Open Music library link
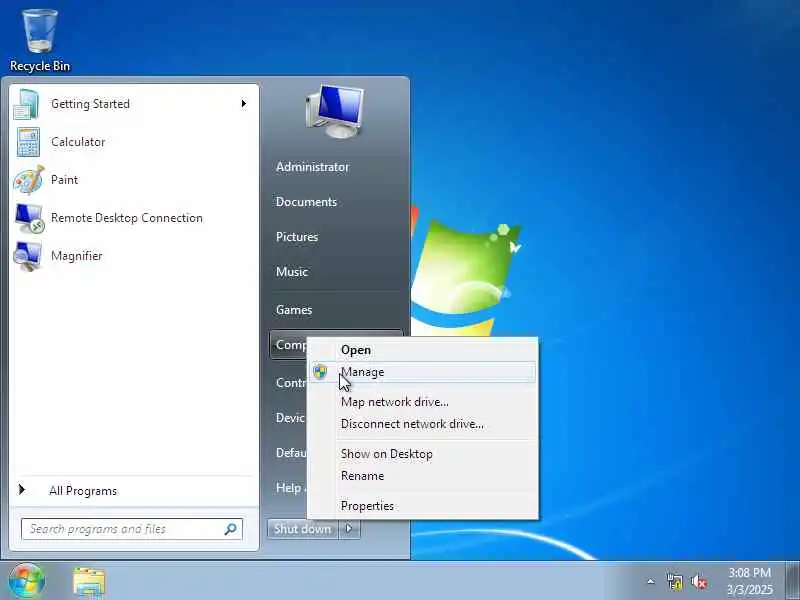The height and width of the screenshot is (600, 800). point(292,272)
